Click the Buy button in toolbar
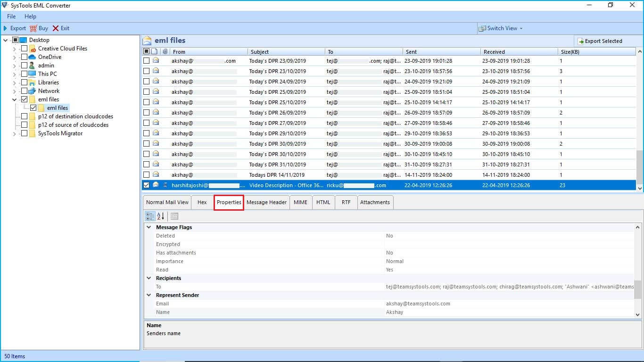 39,28
